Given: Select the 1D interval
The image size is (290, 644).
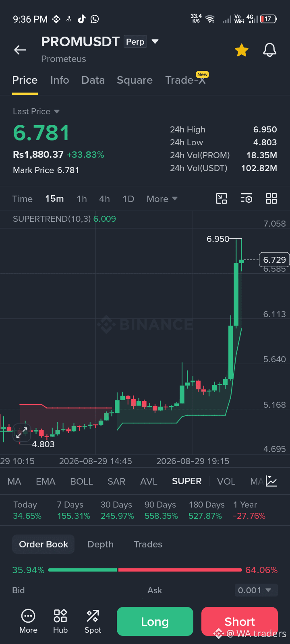Looking at the screenshot, I should click(128, 199).
